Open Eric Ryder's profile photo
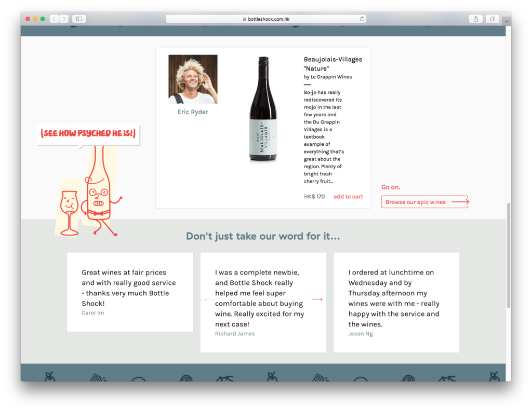 193,79
